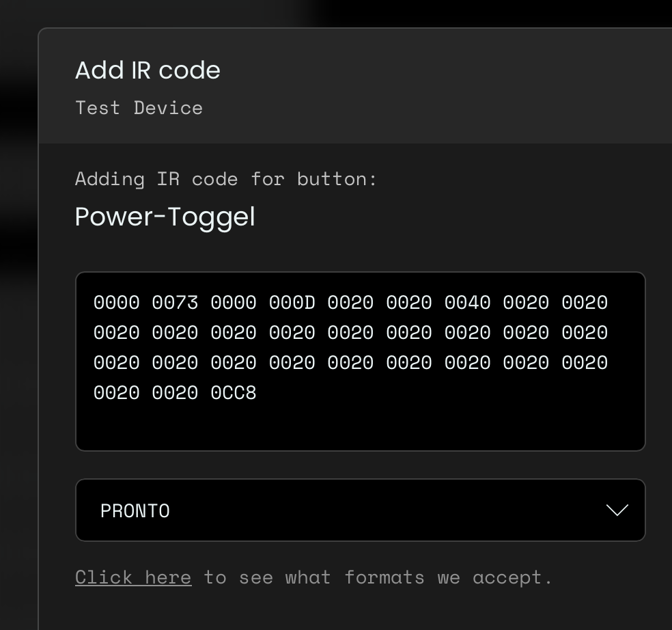Click the last 0020 on the third line
This screenshot has width=672, height=630.
pos(585,362)
